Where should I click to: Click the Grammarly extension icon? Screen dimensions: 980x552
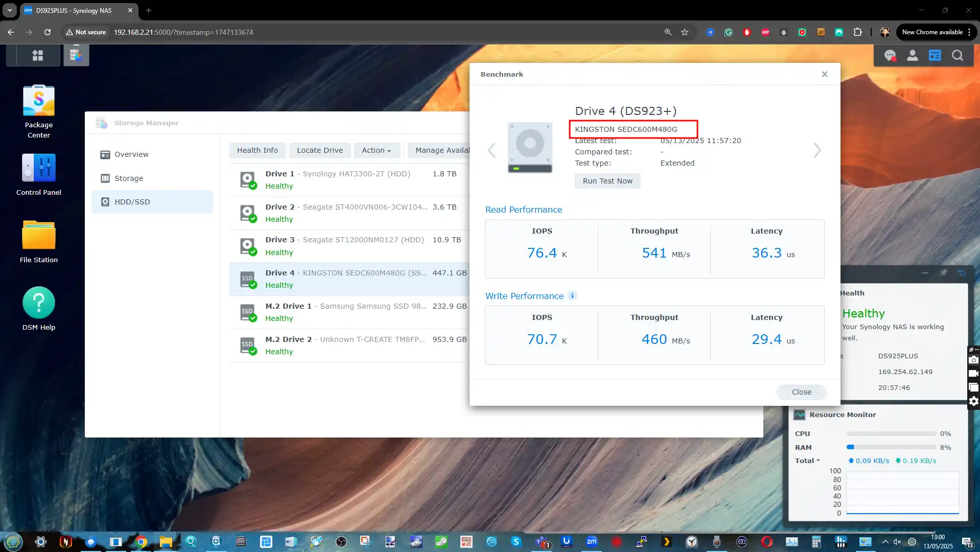729,32
